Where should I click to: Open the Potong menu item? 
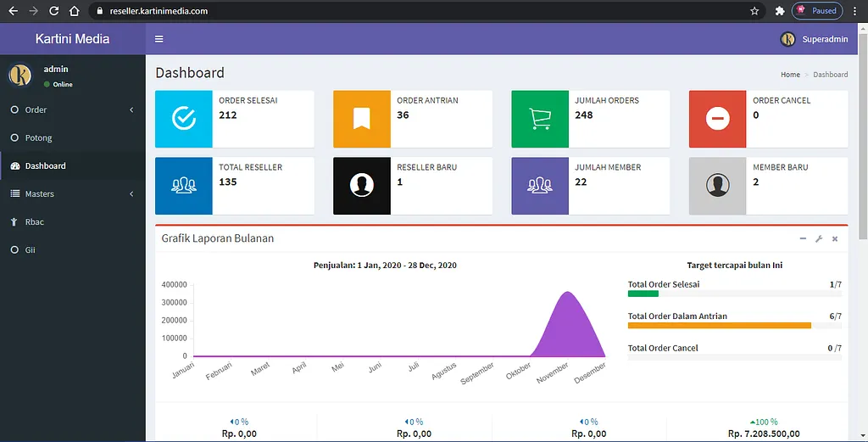pos(38,138)
